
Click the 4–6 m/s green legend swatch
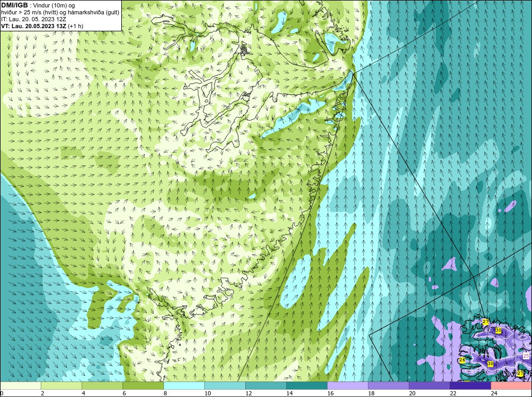tap(102, 386)
